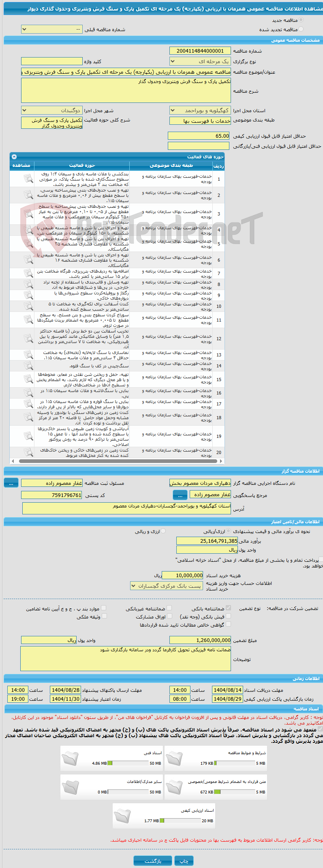Click the tender number field 2004114844000001
Screen dimensions: 323x868
200,51
